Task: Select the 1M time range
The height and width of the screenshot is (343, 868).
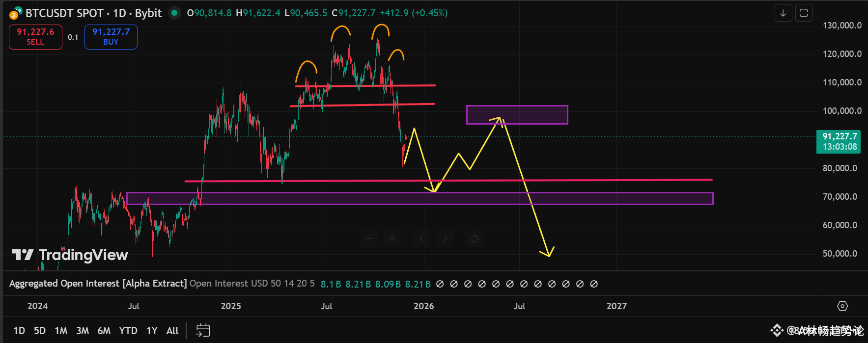Action: coord(61,331)
